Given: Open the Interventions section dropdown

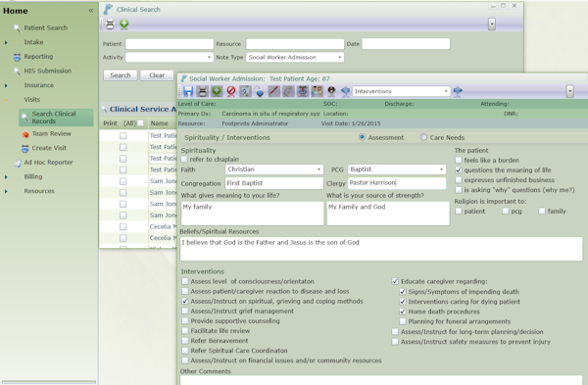Looking at the screenshot, I should pyautogui.click(x=446, y=91).
